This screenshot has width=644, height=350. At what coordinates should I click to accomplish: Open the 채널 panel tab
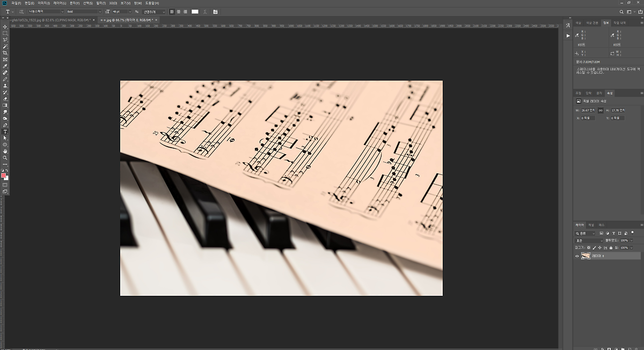[x=591, y=225]
